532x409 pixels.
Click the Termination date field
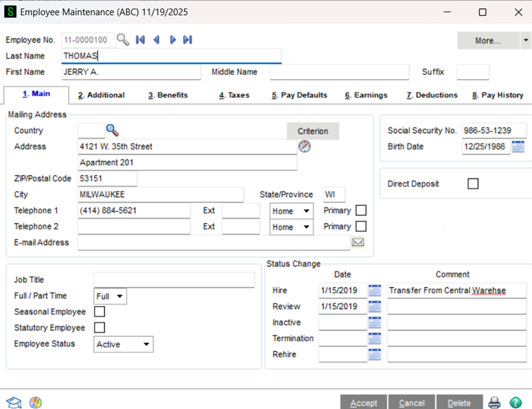[343, 338]
